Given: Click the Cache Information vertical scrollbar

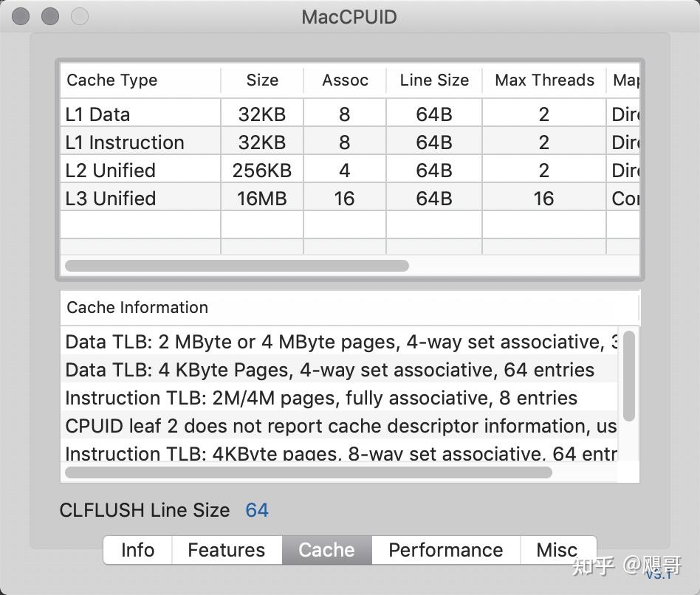Looking at the screenshot, I should (629, 375).
